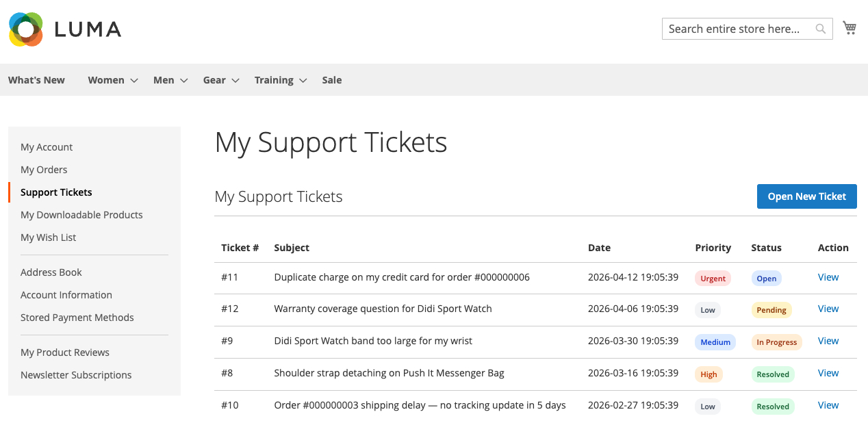
Task: Select Support Tickets in sidebar
Action: [x=56, y=192]
